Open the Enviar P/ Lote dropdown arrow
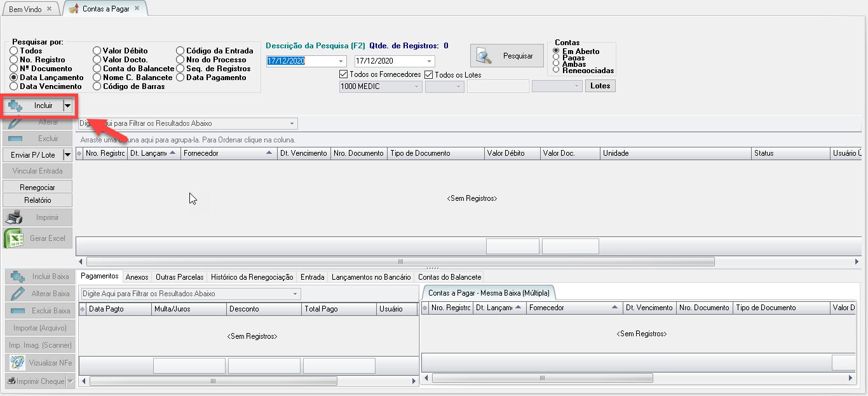This screenshot has width=868, height=396. pos(67,154)
